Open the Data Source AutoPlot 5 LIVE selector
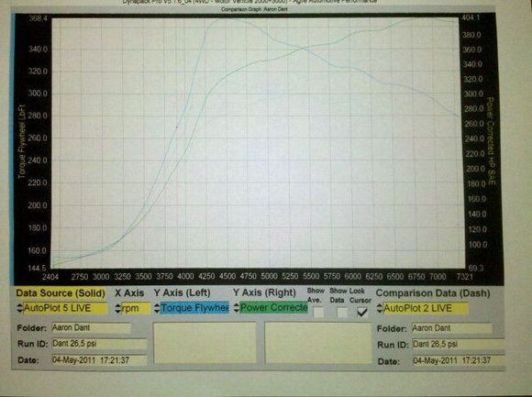Viewport: 532px width, 397px height. (x=64, y=308)
